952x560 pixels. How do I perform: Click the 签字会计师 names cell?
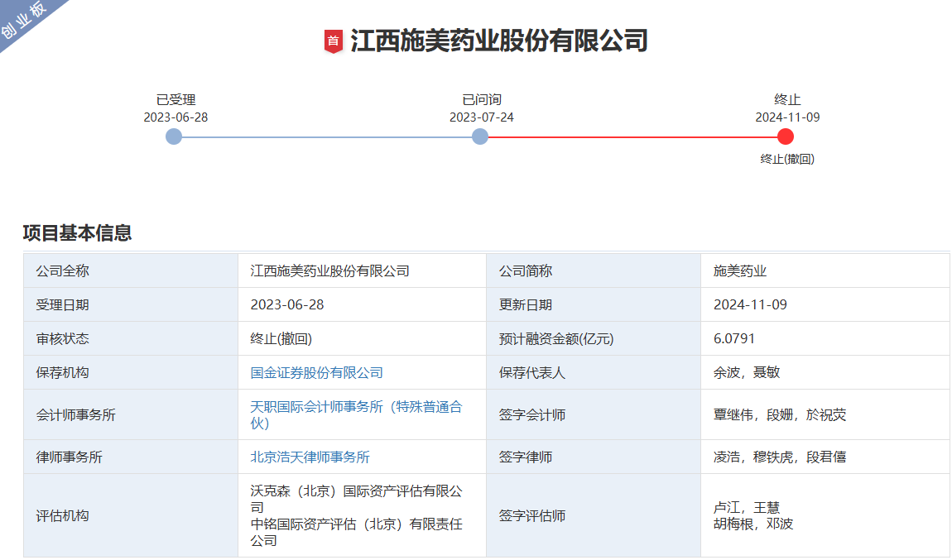click(780, 415)
